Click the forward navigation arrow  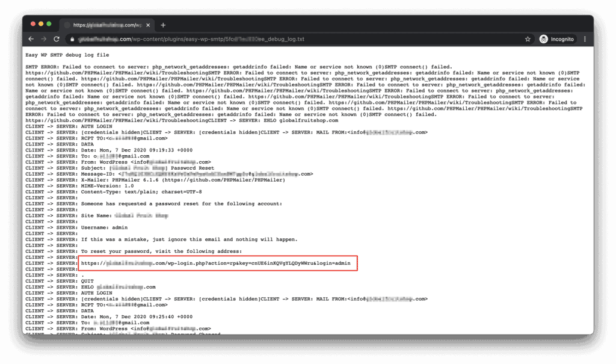pos(43,39)
